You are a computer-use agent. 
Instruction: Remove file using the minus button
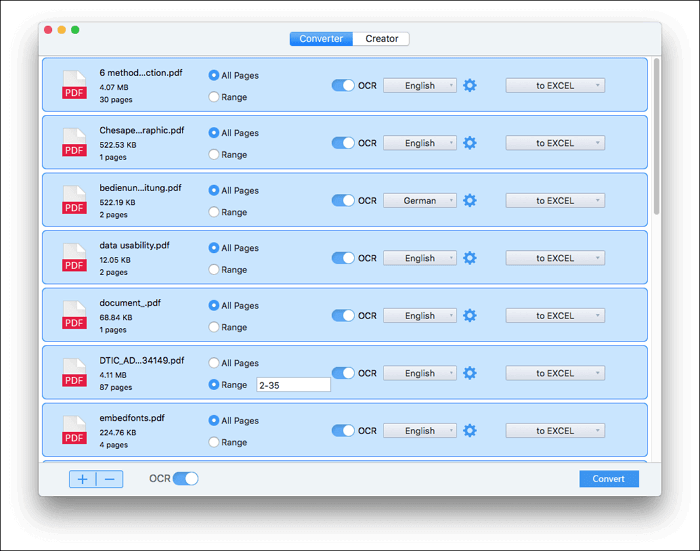(109, 479)
